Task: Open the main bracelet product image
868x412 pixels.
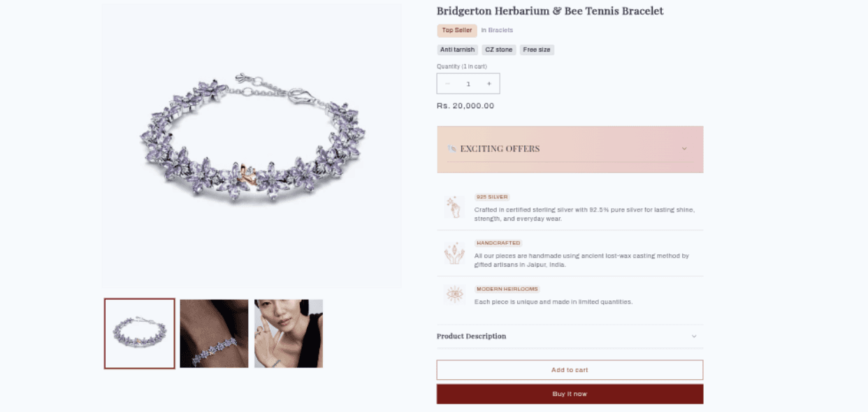Action: coord(252,145)
